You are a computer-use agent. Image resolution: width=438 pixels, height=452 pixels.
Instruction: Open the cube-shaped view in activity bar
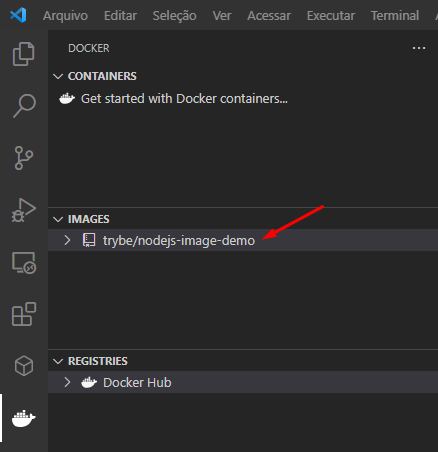24,366
